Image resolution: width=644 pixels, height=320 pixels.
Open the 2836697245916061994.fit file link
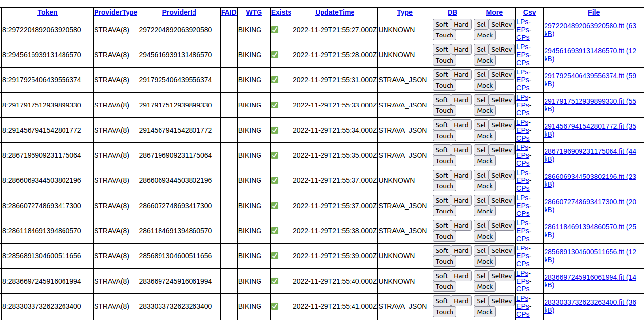pyautogui.click(x=589, y=277)
